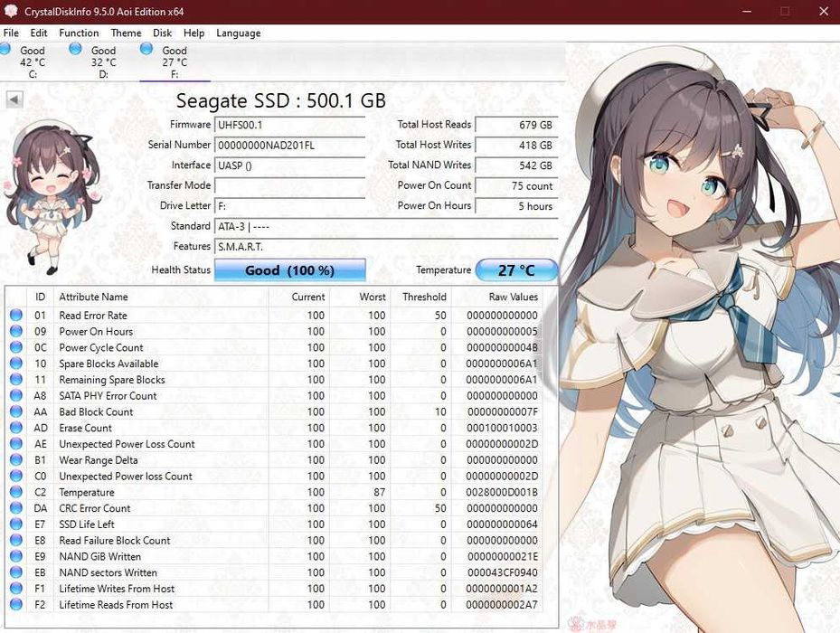The image size is (840, 633).
Task: Click the Power On Count value 75 count
Action: 516,186
